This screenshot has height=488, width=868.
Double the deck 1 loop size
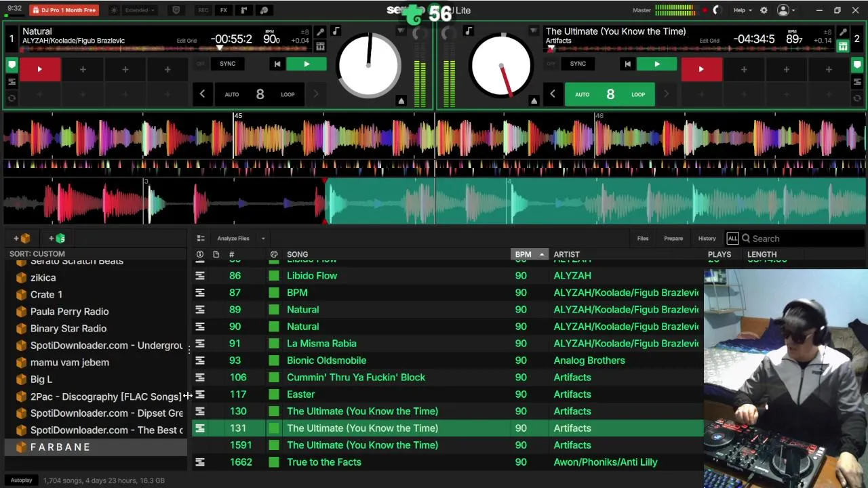point(315,94)
